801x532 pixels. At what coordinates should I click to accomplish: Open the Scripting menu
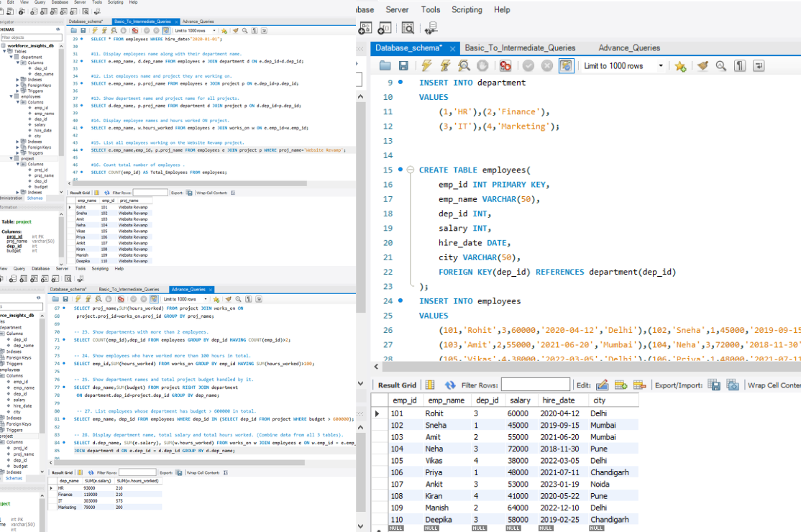click(467, 9)
